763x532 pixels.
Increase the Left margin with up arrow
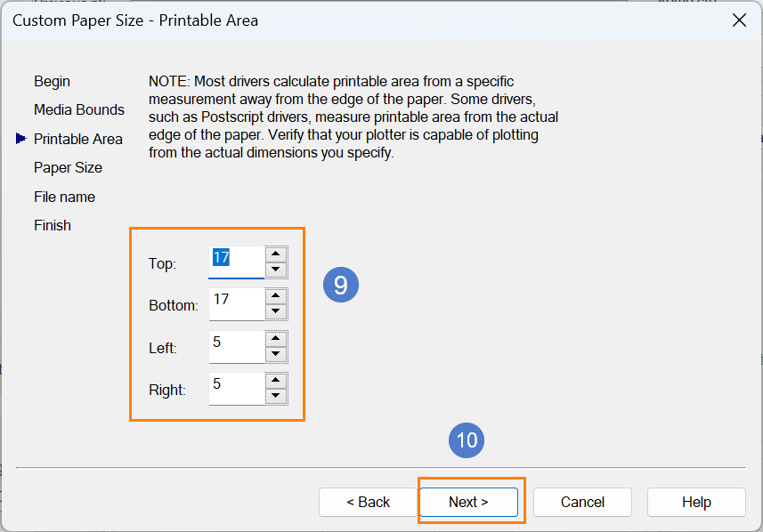(x=276, y=338)
